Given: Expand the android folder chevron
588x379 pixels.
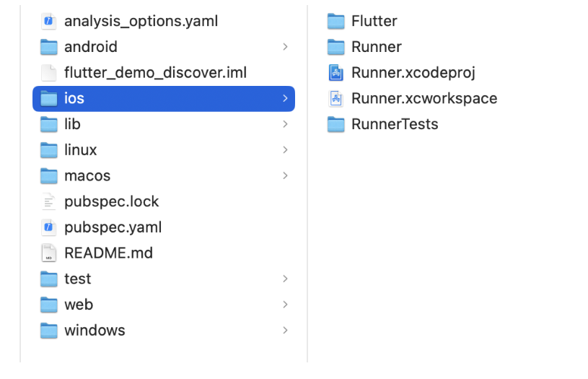Looking at the screenshot, I should pos(286,47).
